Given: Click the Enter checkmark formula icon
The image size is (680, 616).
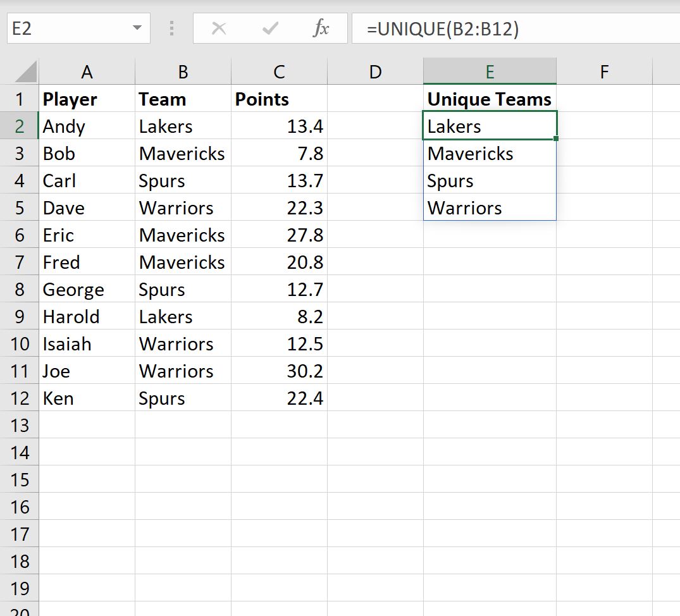Looking at the screenshot, I should (269, 28).
